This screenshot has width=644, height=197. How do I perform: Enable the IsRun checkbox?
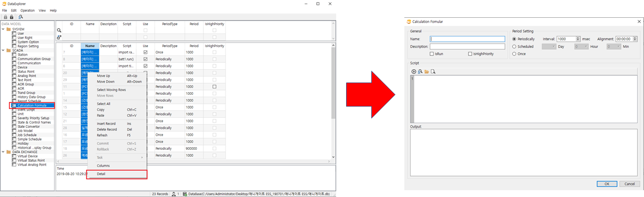(431, 54)
